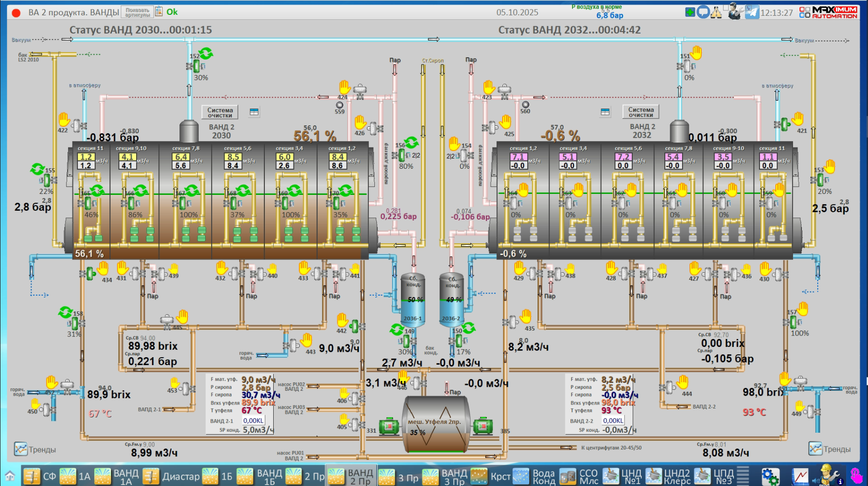Viewport: 868px width, 486px height.
Task: Open the chat speech bubble icon
Action: click(703, 12)
